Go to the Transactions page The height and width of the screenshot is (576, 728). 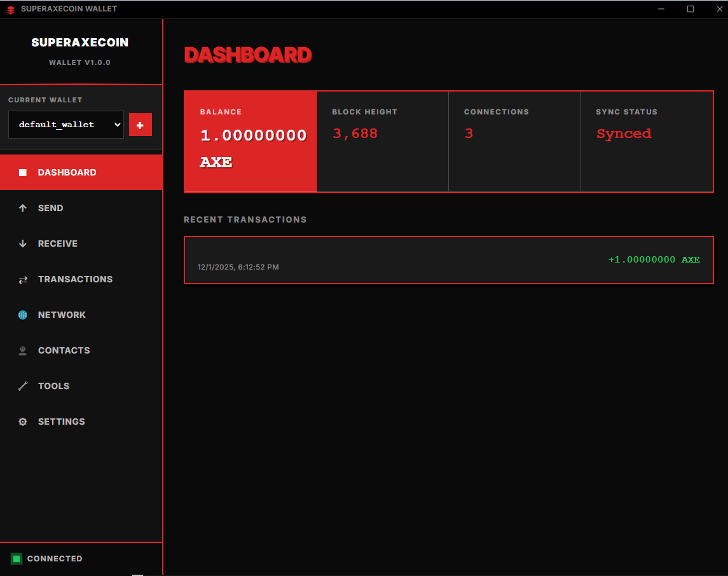tap(75, 279)
